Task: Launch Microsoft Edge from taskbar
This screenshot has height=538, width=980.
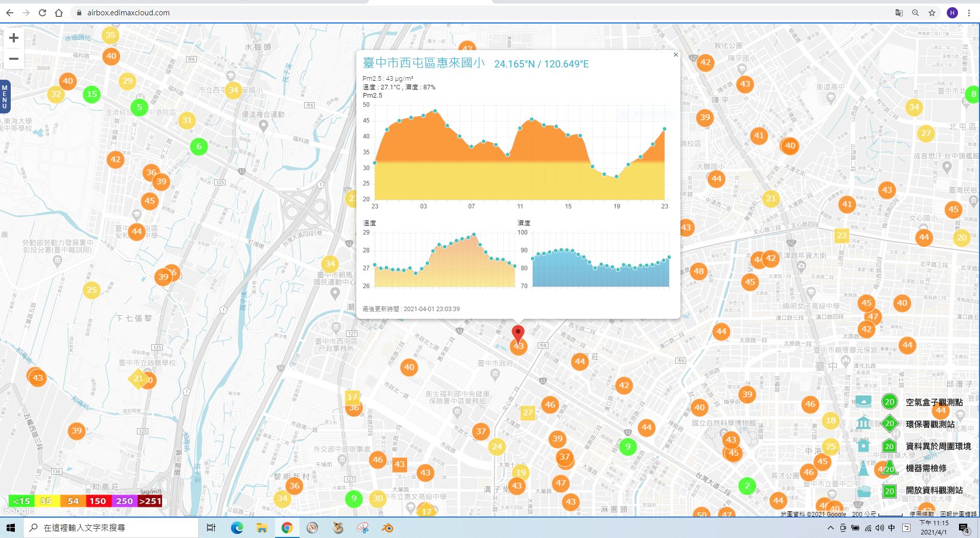Action: 237,528
